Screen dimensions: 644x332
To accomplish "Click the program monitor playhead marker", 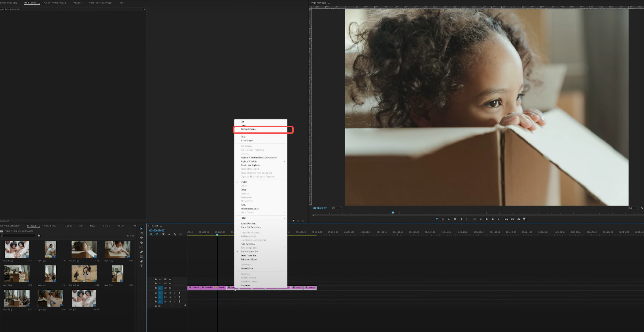I will [393, 213].
